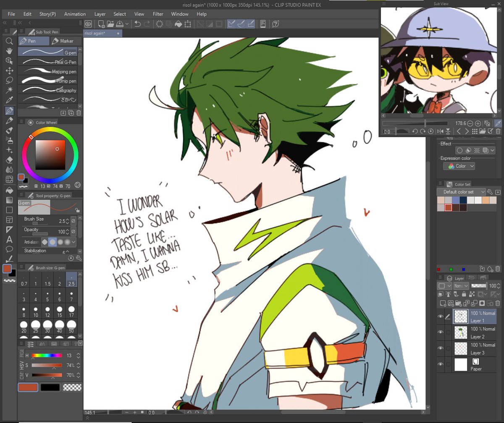504x423 pixels.
Task: Open the Clip Studio Tabmate icon
Action: pyautogui.click(x=263, y=24)
